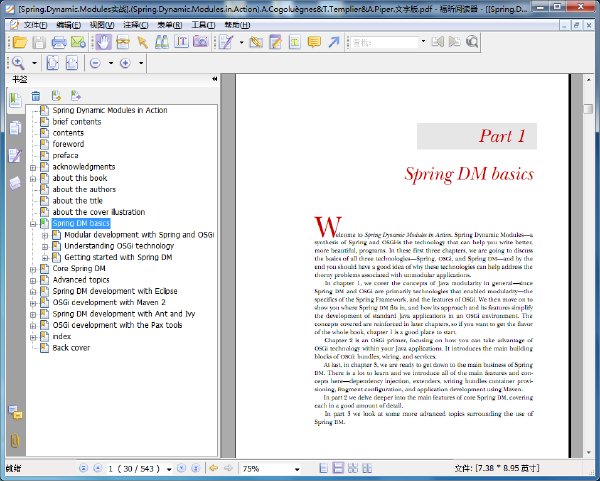The width and height of the screenshot is (600, 481).
Task: Open the 工具 (Tools) menu
Action: click(203, 25)
